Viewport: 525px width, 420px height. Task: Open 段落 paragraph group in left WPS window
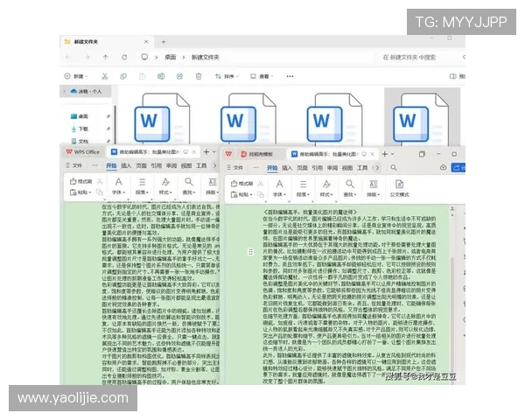coord(142,186)
